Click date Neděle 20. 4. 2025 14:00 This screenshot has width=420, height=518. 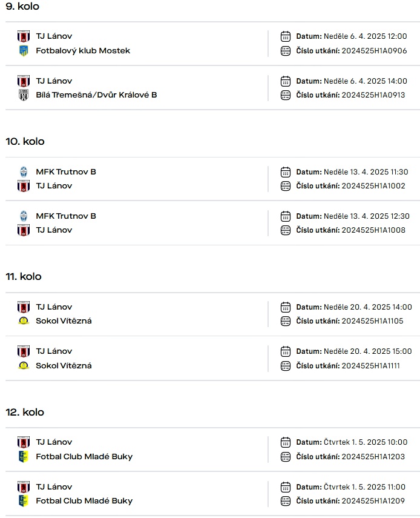[x=368, y=307]
